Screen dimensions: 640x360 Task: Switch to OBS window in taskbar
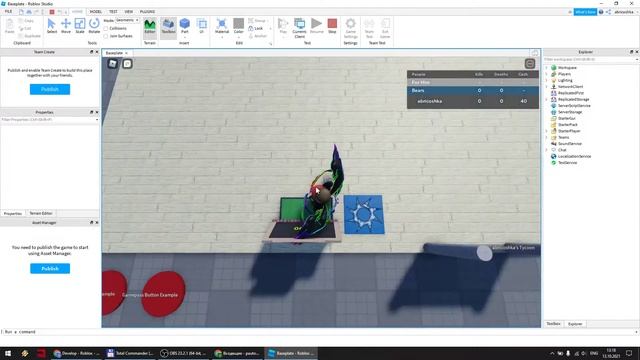click(x=183, y=353)
